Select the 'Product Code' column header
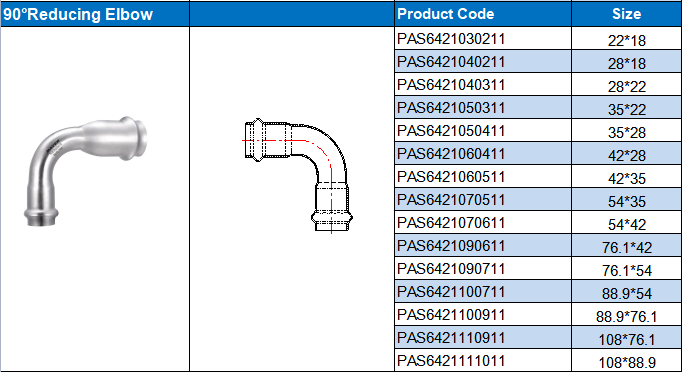The height and width of the screenshot is (372, 682). [x=483, y=14]
